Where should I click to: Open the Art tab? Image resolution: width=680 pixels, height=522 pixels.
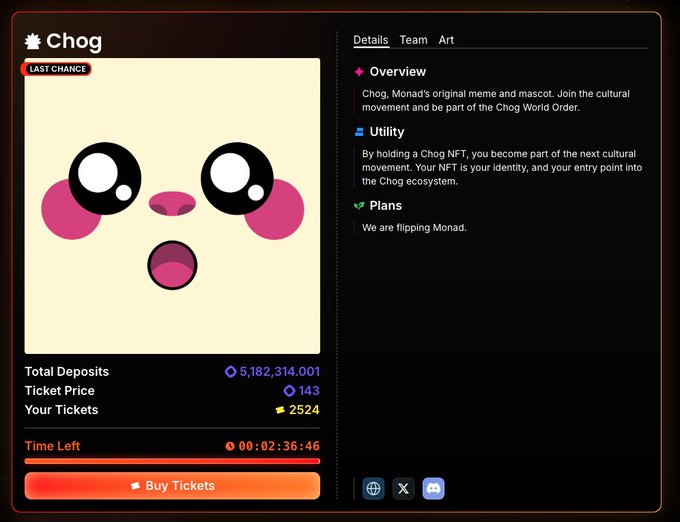(x=446, y=40)
